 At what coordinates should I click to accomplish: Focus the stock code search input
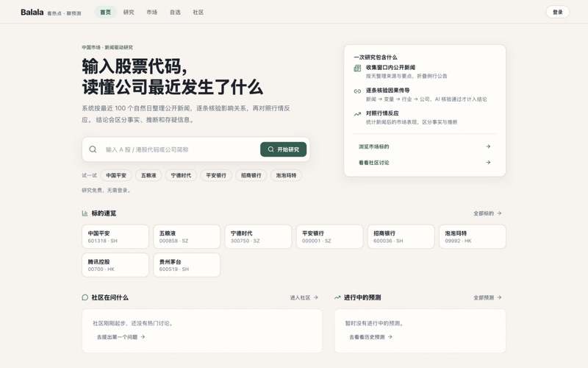click(x=180, y=149)
